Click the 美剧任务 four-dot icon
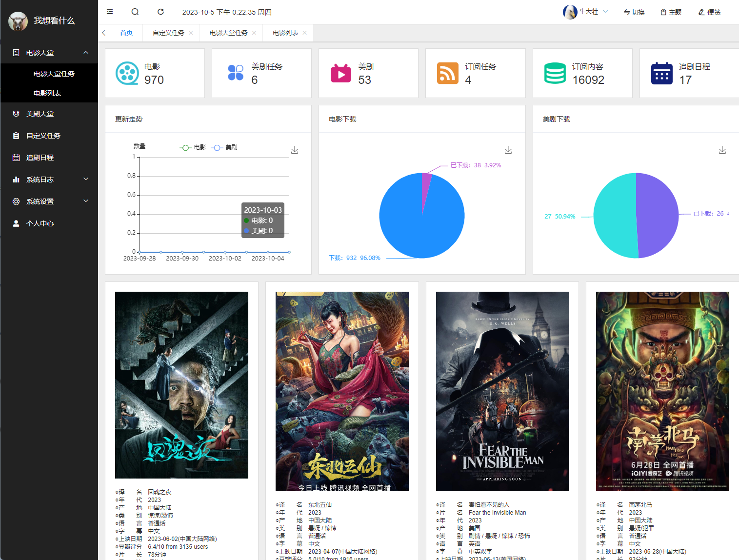 [236, 73]
